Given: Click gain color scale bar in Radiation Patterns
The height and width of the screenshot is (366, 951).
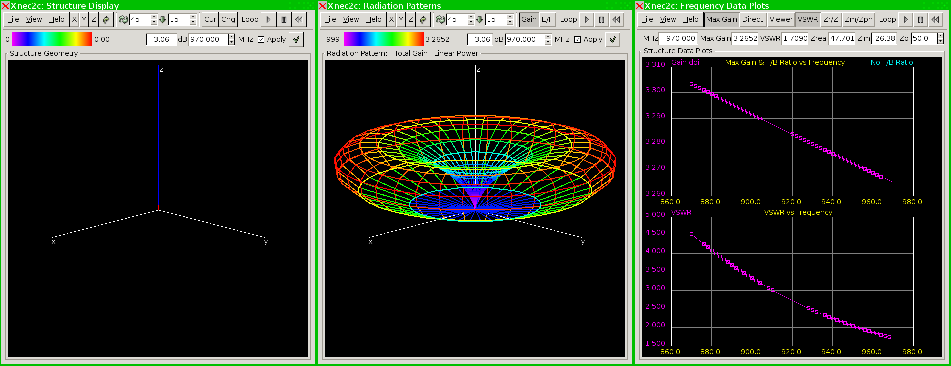Looking at the screenshot, I should point(384,39).
